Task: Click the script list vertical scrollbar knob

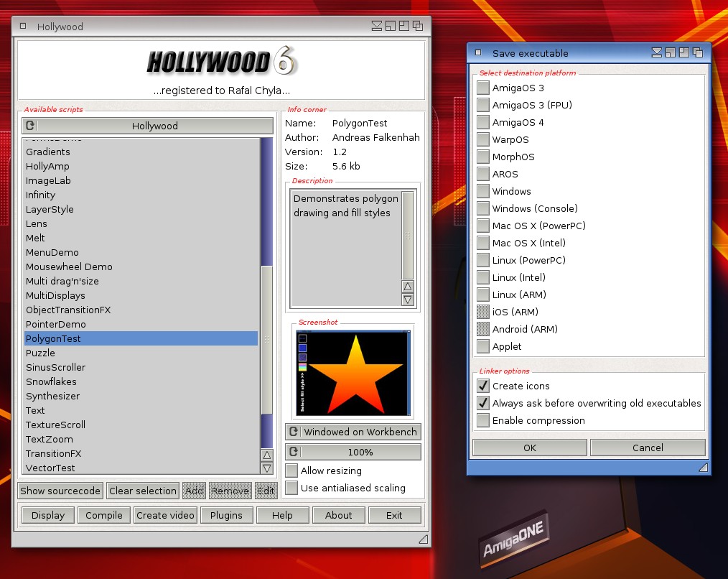Action: pos(267,340)
